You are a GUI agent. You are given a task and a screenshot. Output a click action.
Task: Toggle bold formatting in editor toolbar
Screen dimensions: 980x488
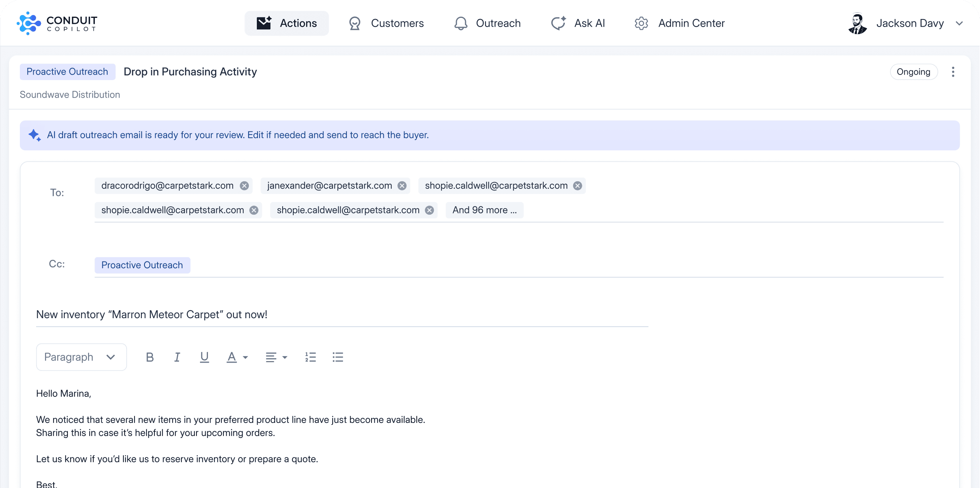pyautogui.click(x=150, y=357)
